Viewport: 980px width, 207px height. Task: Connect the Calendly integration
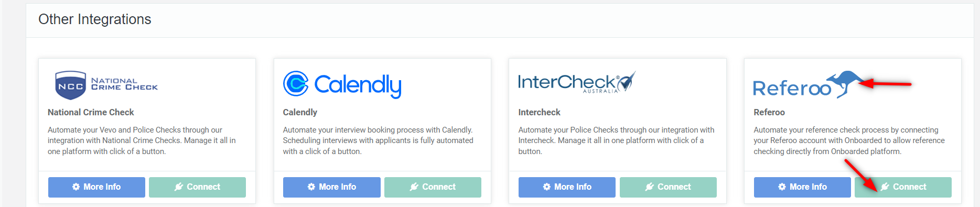[433, 187]
